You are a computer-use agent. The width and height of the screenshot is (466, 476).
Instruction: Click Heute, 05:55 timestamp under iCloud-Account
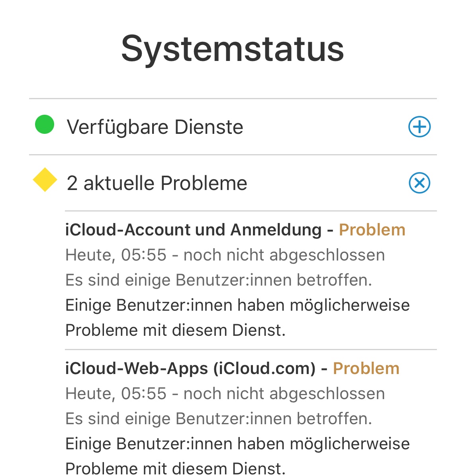(x=116, y=255)
